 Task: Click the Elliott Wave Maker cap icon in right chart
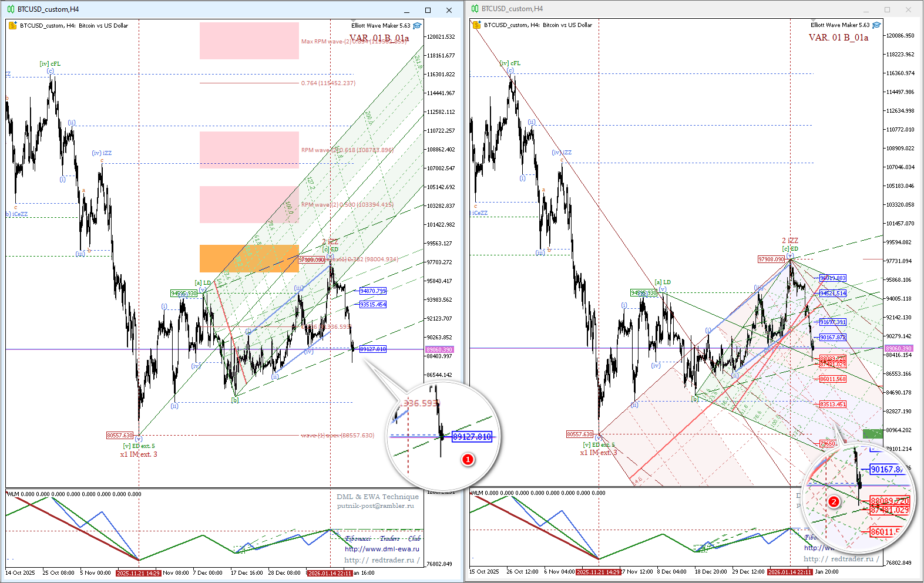876,25
